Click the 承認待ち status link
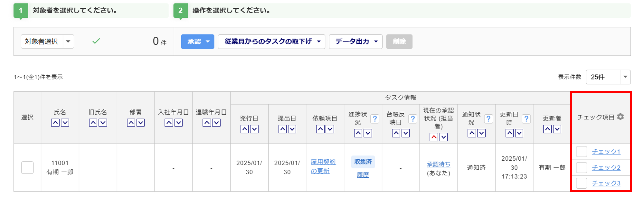This screenshot has height=207, width=644. click(x=438, y=164)
